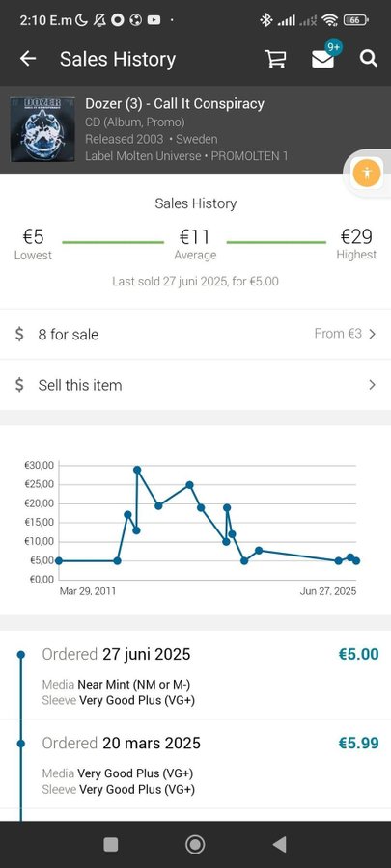Open the 27 juni 2025 order entry
391x868 pixels.
(195, 675)
